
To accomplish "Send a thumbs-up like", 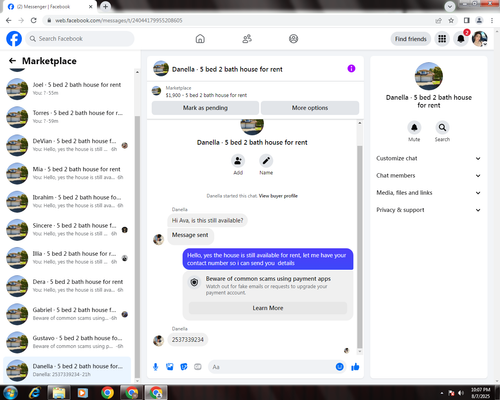I will point(355,367).
